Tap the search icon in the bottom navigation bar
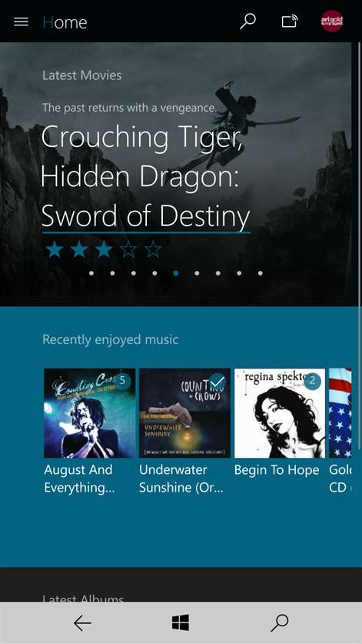This screenshot has width=362, height=644. click(x=280, y=623)
